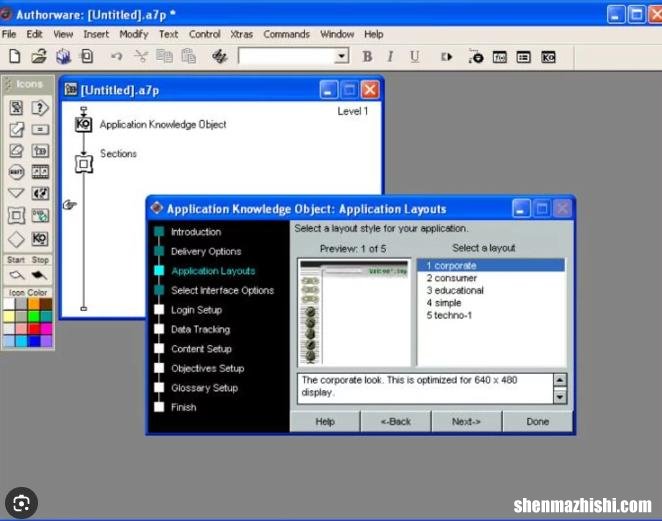Select the Map icon in palette
This screenshot has width=662, height=521.
[x=40, y=151]
